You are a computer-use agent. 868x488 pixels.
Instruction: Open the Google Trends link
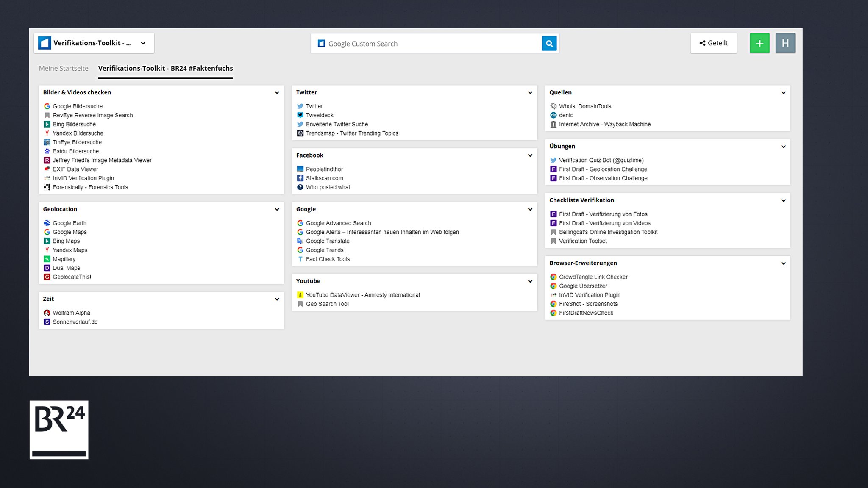325,250
